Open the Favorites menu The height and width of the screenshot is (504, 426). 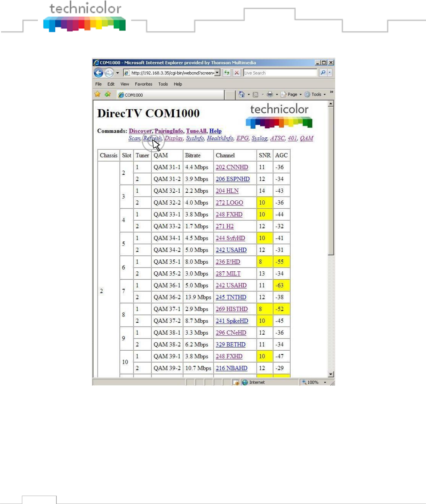coord(143,84)
